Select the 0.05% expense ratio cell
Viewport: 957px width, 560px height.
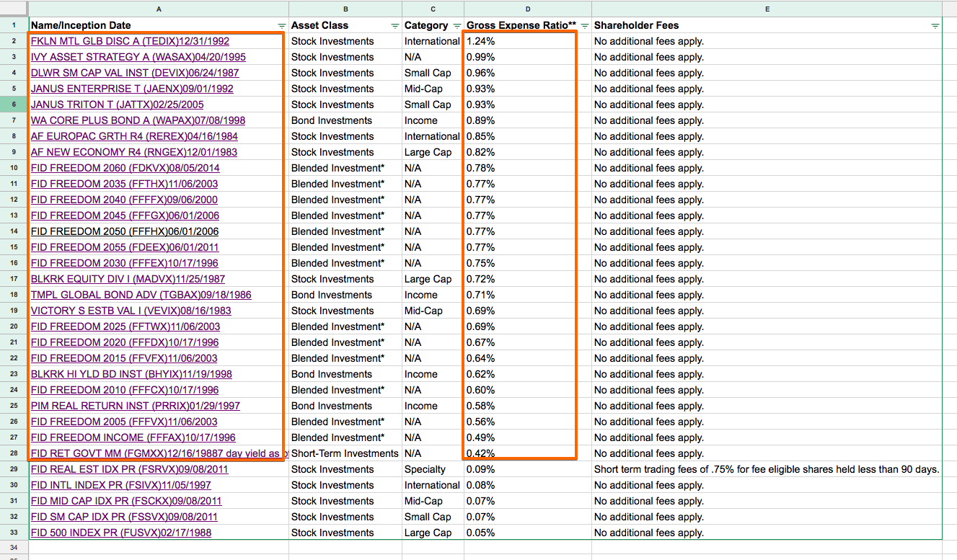coord(528,533)
